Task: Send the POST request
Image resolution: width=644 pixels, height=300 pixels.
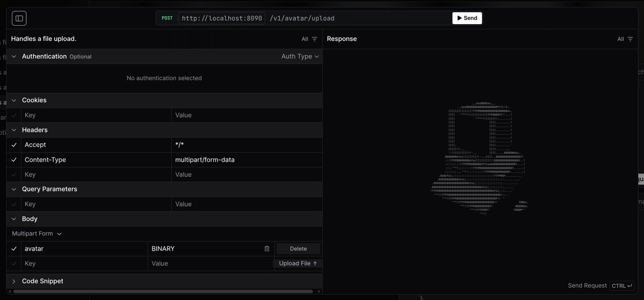Action: click(x=467, y=18)
